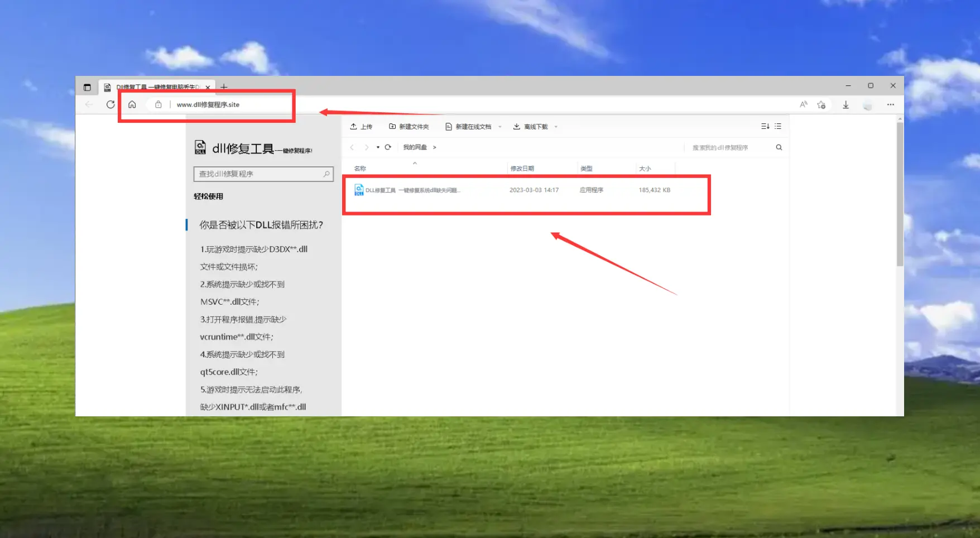This screenshot has width=980, height=538.
Task: Click the magnifier in the 查找dll修复程序 box
Action: pyautogui.click(x=327, y=174)
